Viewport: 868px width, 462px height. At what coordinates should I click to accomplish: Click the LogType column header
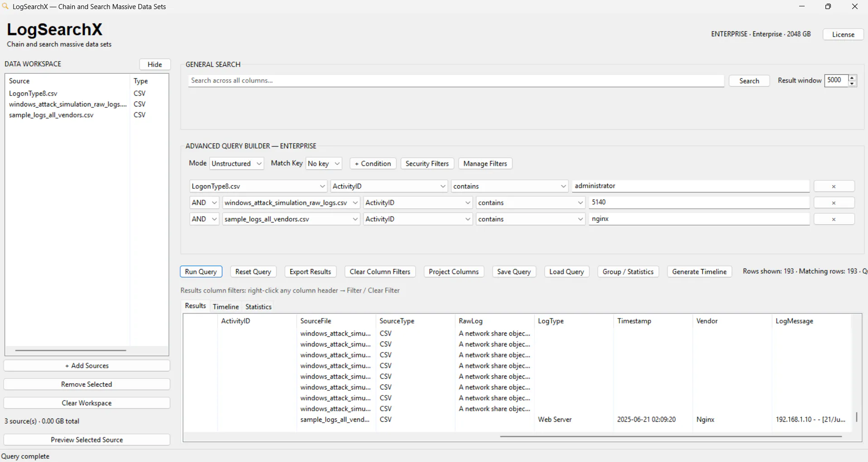(574, 321)
